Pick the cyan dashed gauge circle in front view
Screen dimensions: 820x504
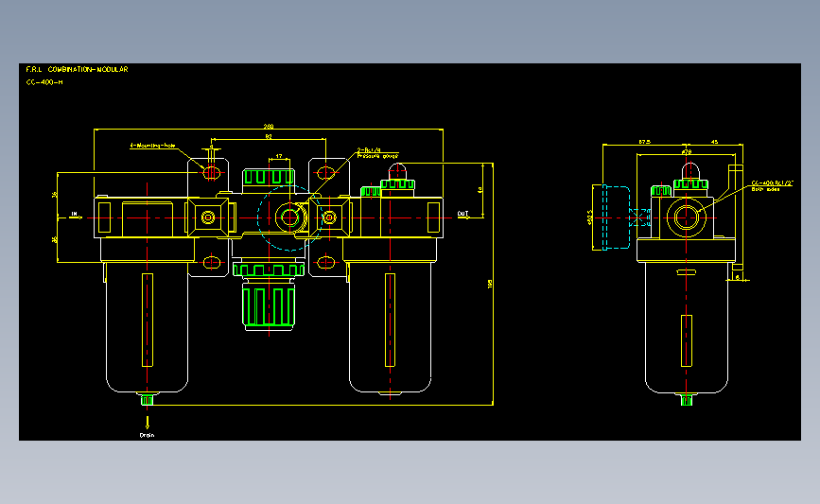pyautogui.click(x=289, y=218)
